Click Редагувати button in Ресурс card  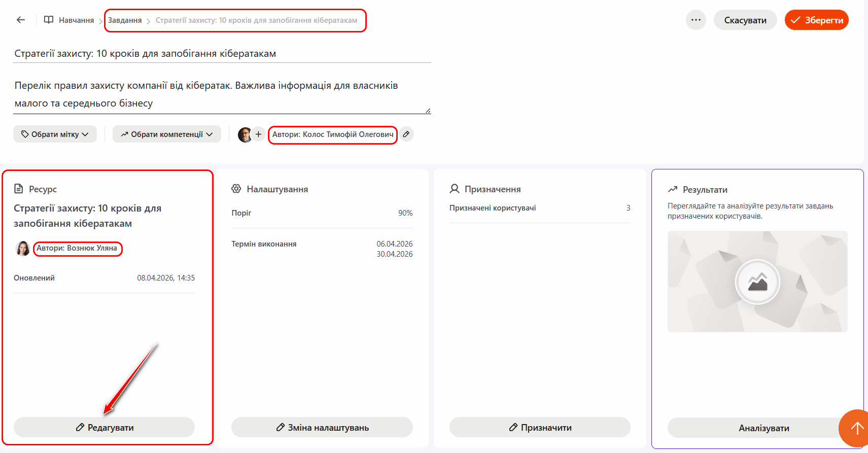pyautogui.click(x=104, y=428)
